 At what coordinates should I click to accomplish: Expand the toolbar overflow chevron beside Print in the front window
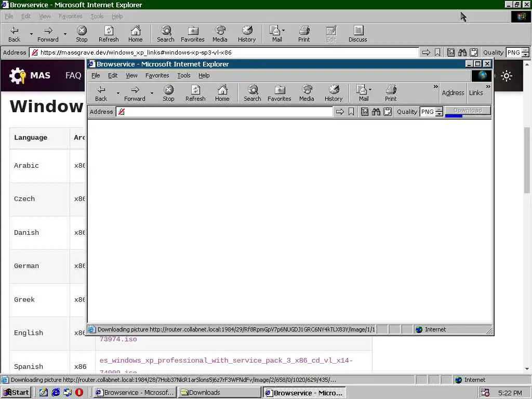436,87
